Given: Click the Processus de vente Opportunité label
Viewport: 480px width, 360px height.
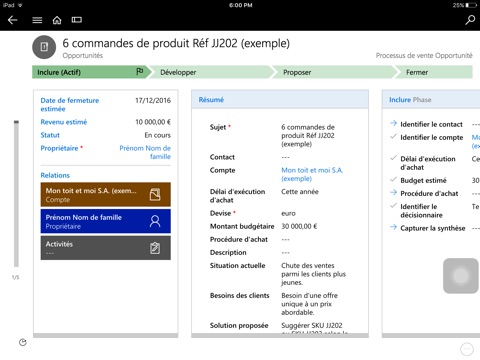Looking at the screenshot, I should pos(424,55).
